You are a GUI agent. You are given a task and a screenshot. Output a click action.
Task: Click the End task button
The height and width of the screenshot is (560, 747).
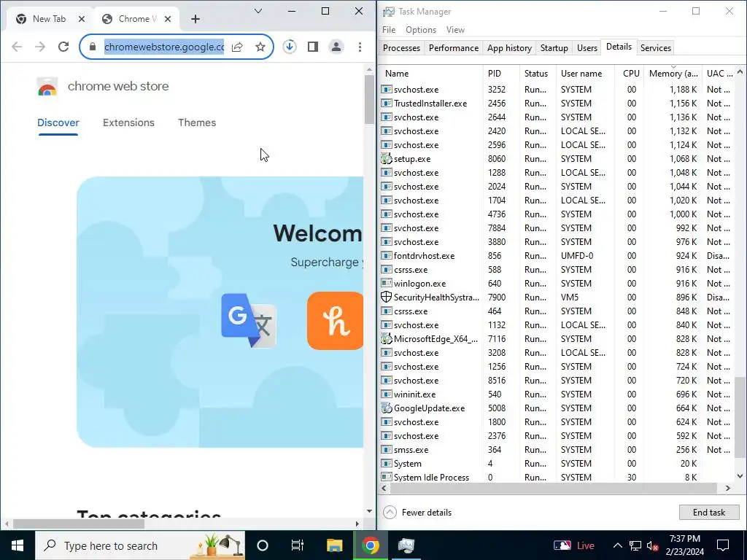(709, 513)
